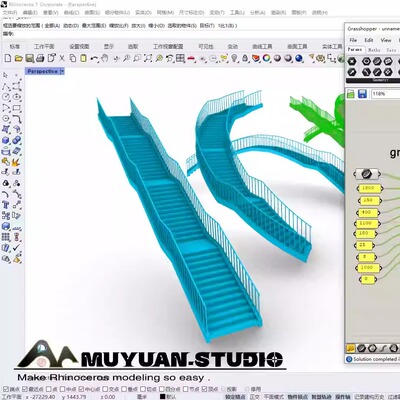Viewport: 400px width, 400px height.
Task: Open the Perspective viewport dropdown arrow
Action: coord(62,71)
